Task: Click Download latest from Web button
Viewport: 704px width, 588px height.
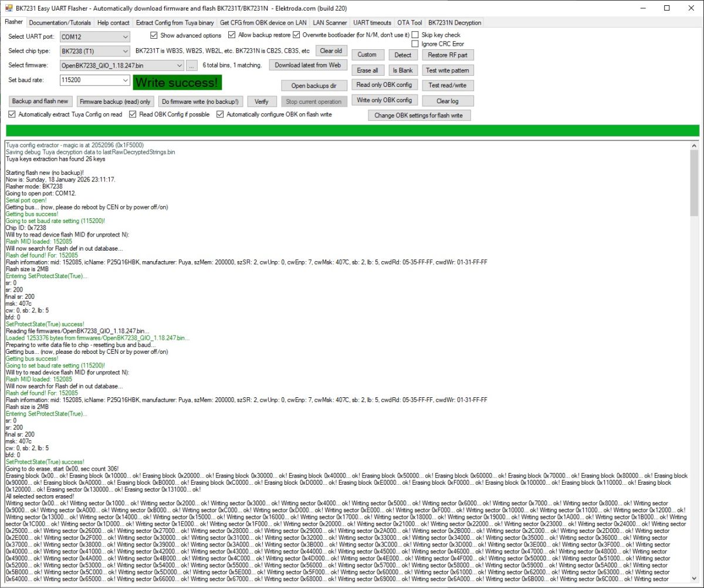Action: pos(307,65)
